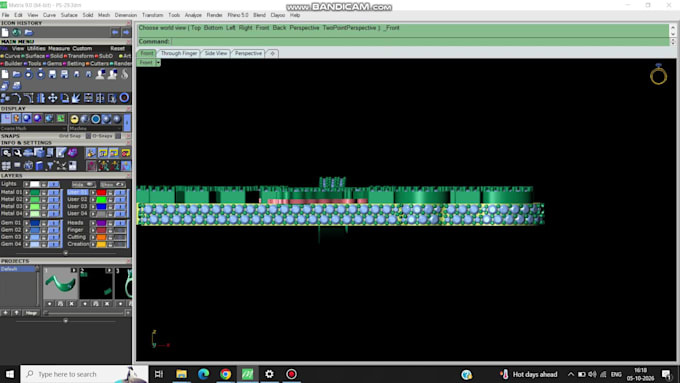The image size is (680, 383).
Task: Open the Front viewport title dropdown arrow
Action: (x=158, y=63)
